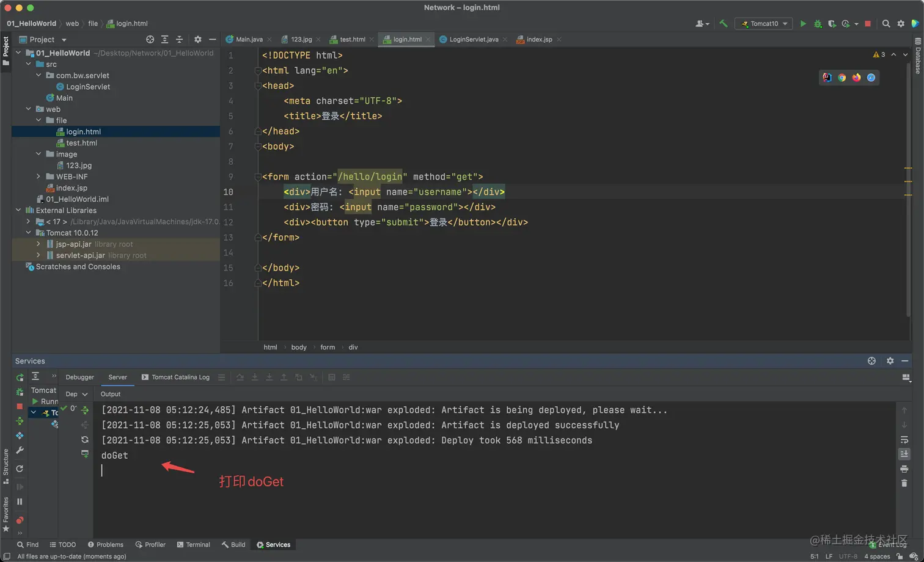Viewport: 924px width, 562px height.
Task: Open the Dep deployment dropdown
Action: [76, 394]
